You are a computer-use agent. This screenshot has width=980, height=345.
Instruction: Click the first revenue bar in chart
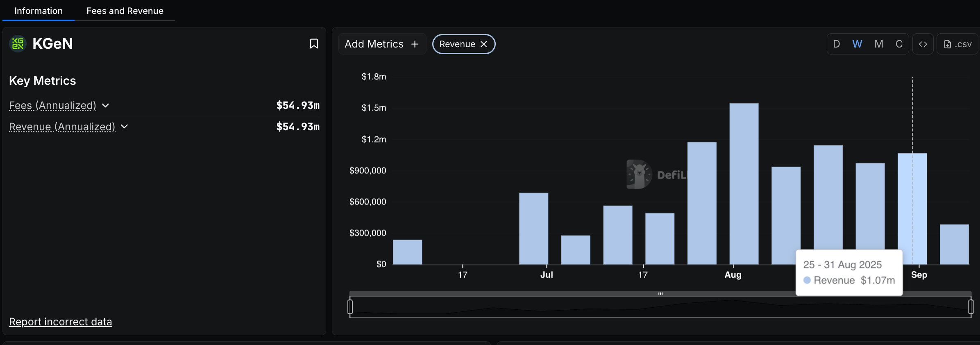407,252
